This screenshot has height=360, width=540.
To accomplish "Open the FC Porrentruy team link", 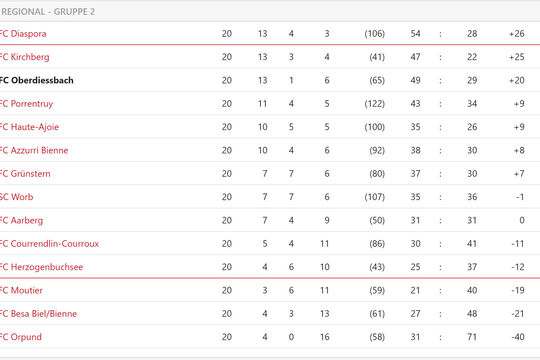I will tap(26, 104).
